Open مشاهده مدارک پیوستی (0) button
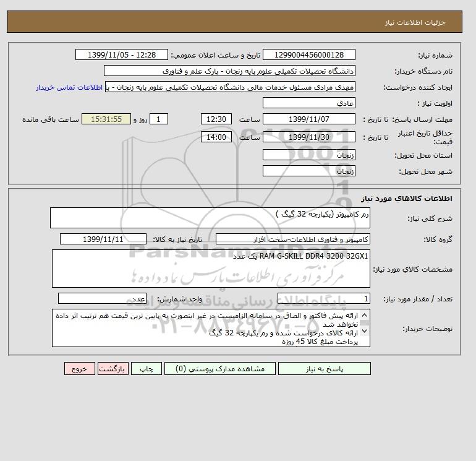 click(x=220, y=368)
